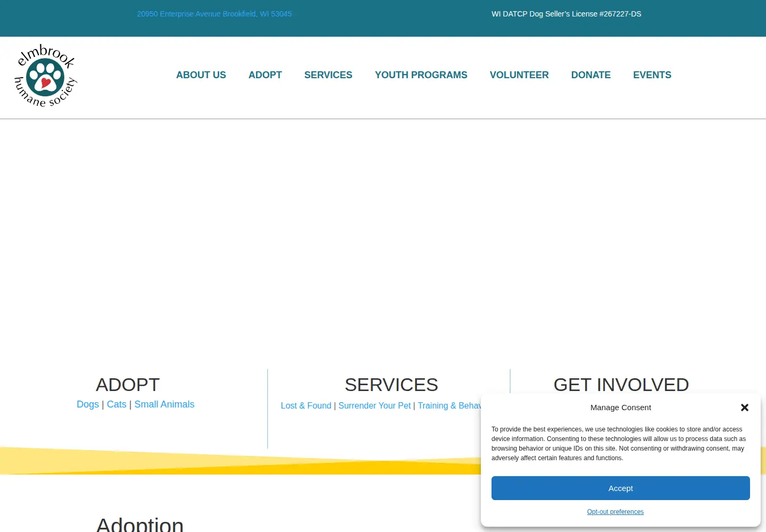Follow the Lost & Found link
The image size is (766, 532).
(306, 405)
